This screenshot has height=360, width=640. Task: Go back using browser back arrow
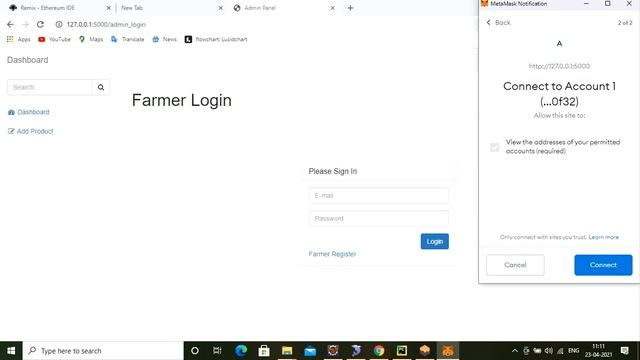click(x=10, y=24)
